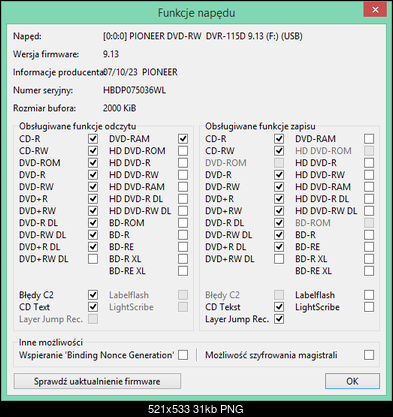Viewport: 393px width, 417px height.
Task: Toggle DVD-RW DL read checkbox
Action: click(x=93, y=235)
